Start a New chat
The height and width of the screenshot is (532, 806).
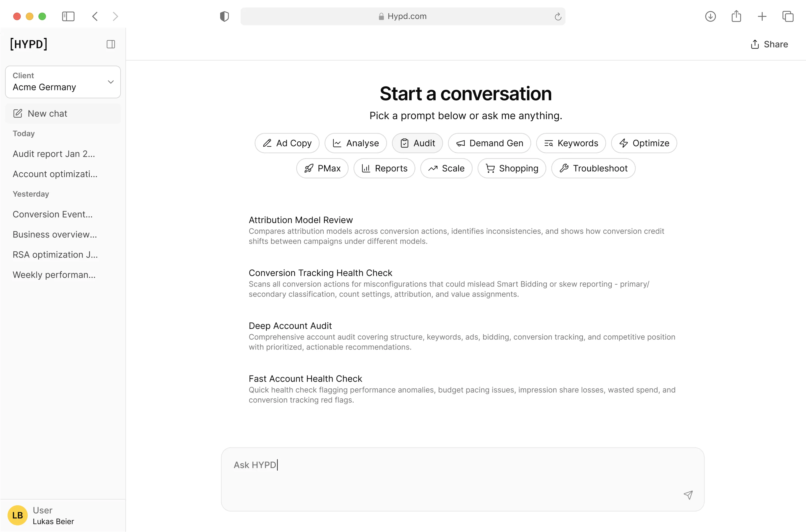coord(48,113)
